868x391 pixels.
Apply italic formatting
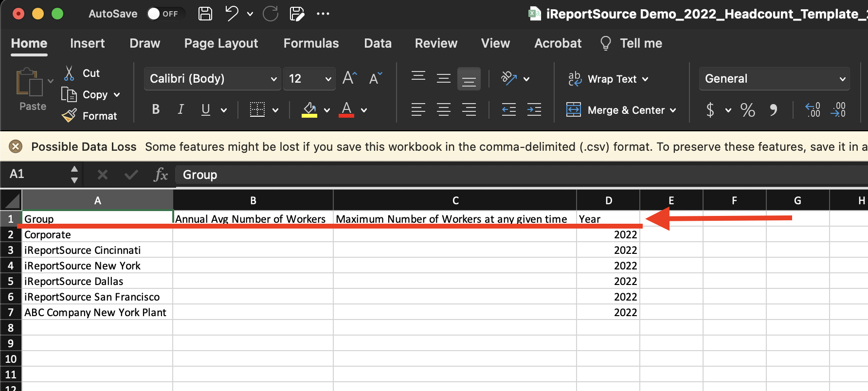(x=181, y=109)
